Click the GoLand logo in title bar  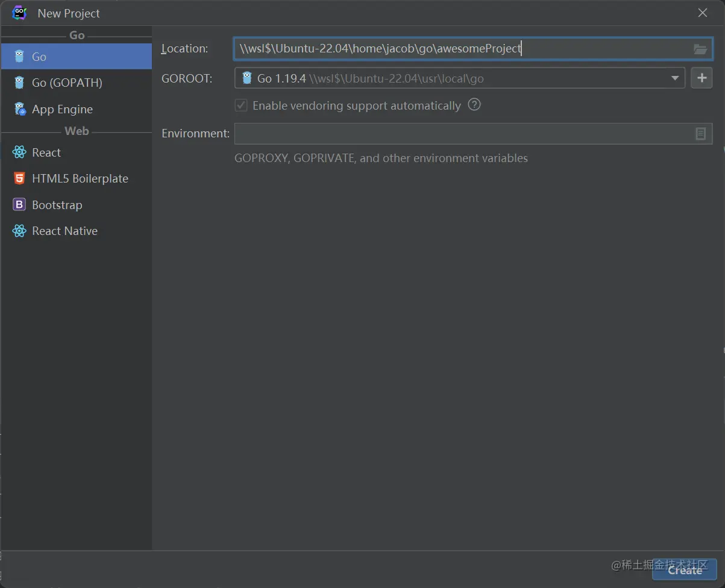point(20,13)
